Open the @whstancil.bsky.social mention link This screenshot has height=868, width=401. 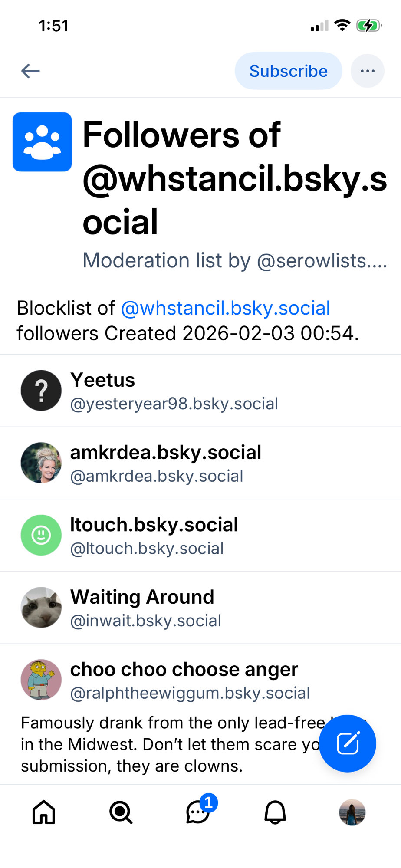click(225, 308)
